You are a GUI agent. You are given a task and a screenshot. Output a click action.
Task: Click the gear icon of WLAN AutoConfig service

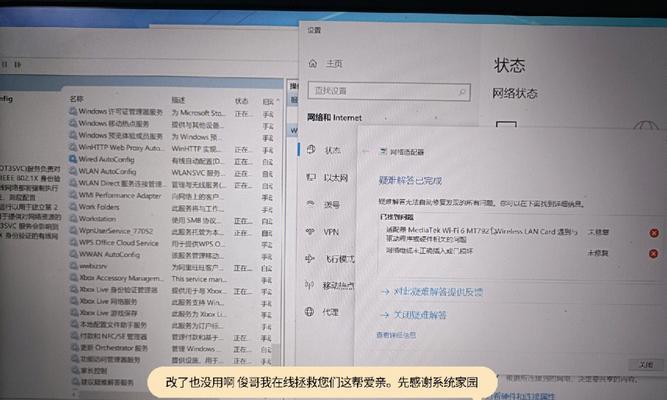point(73,171)
